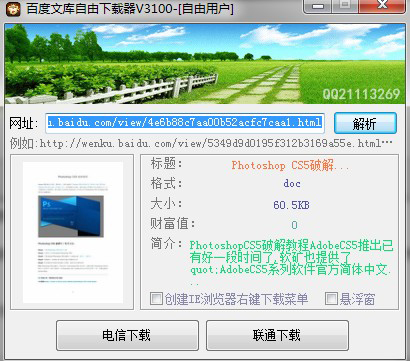410x361 pixels.
Task: Click the 联通下载 download button
Action: (277, 335)
